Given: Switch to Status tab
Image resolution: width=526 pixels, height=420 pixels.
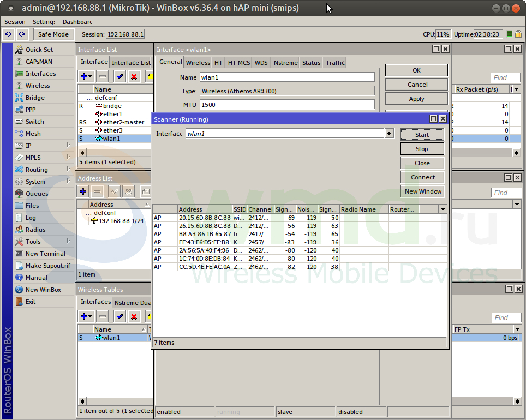Looking at the screenshot, I should pyautogui.click(x=312, y=63).
